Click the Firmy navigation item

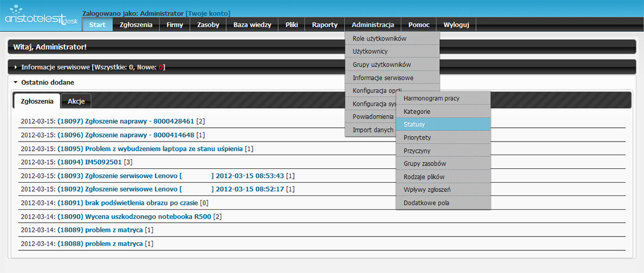pyautogui.click(x=174, y=25)
